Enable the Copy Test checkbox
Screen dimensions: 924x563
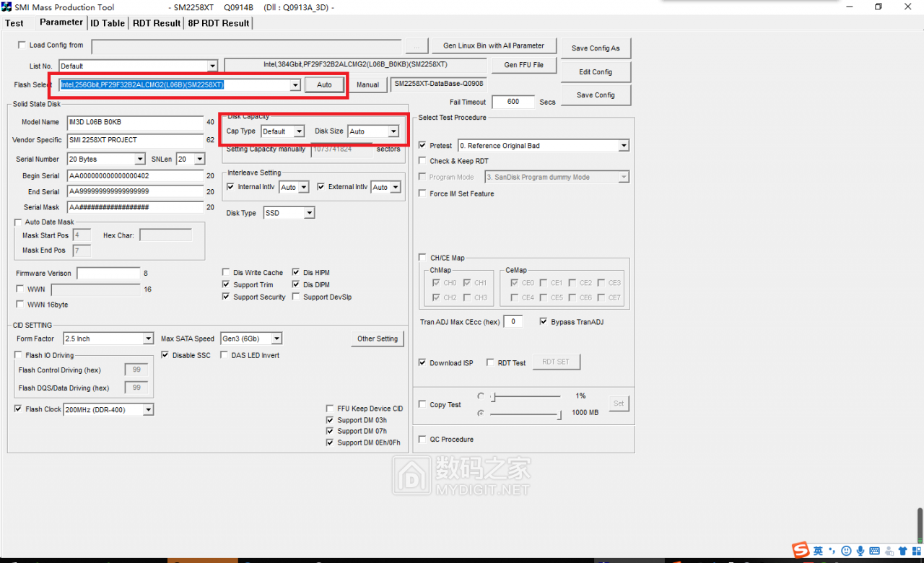pyautogui.click(x=422, y=404)
